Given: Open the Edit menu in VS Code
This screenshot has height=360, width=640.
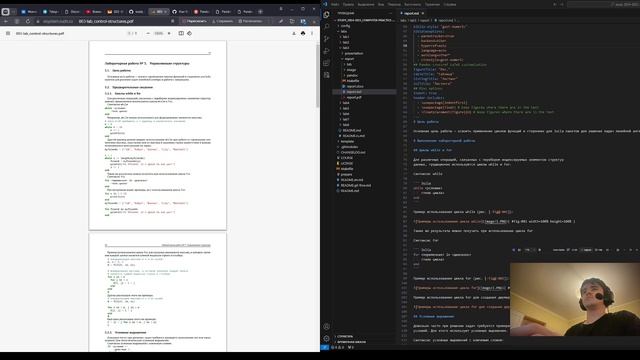Looking at the screenshot, I should 348,4.
